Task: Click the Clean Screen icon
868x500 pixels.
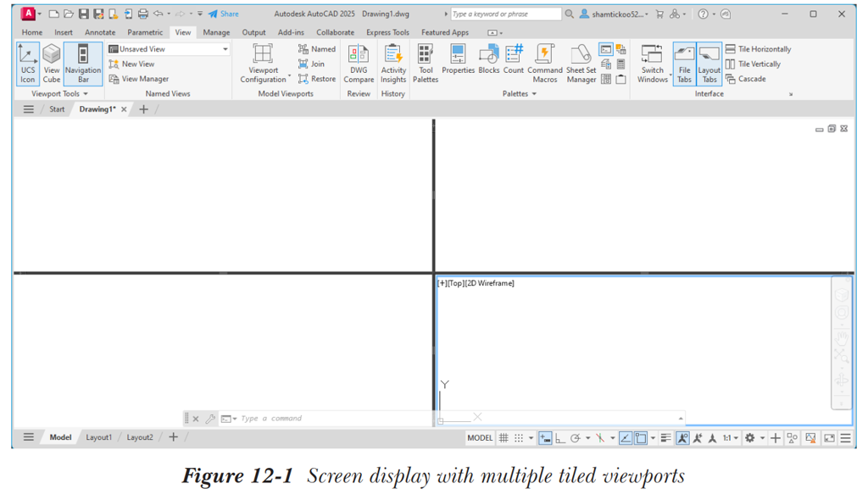Action: click(829, 438)
